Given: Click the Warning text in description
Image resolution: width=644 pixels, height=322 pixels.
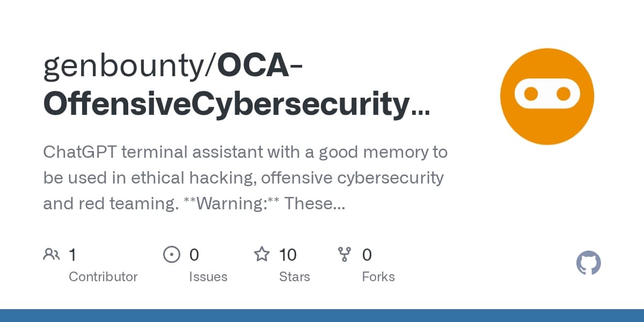Looking at the screenshot, I should point(232,204).
